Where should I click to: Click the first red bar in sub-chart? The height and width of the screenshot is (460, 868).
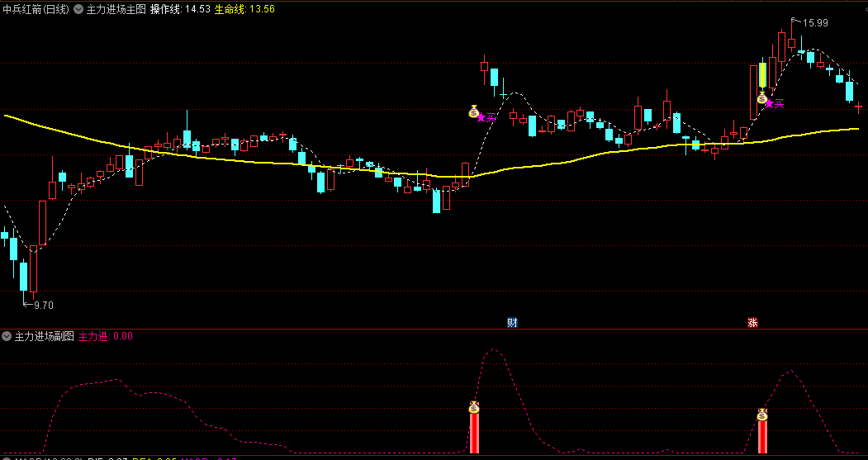point(474,434)
